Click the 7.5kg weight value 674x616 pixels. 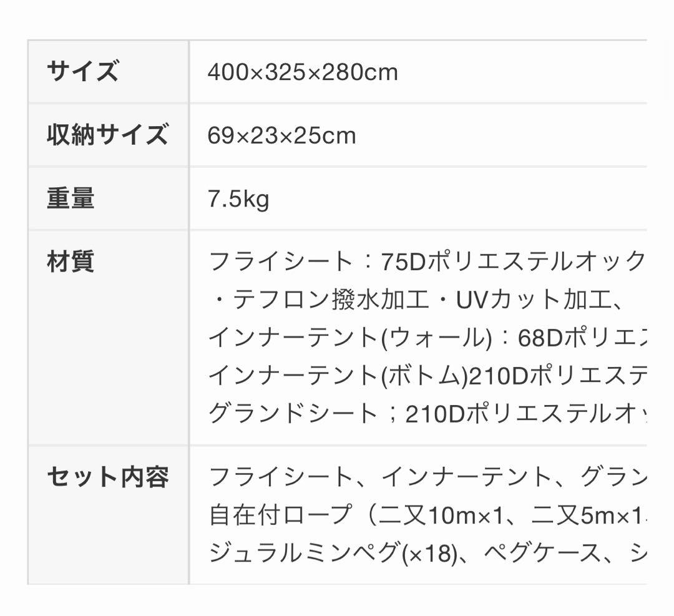[238, 199]
